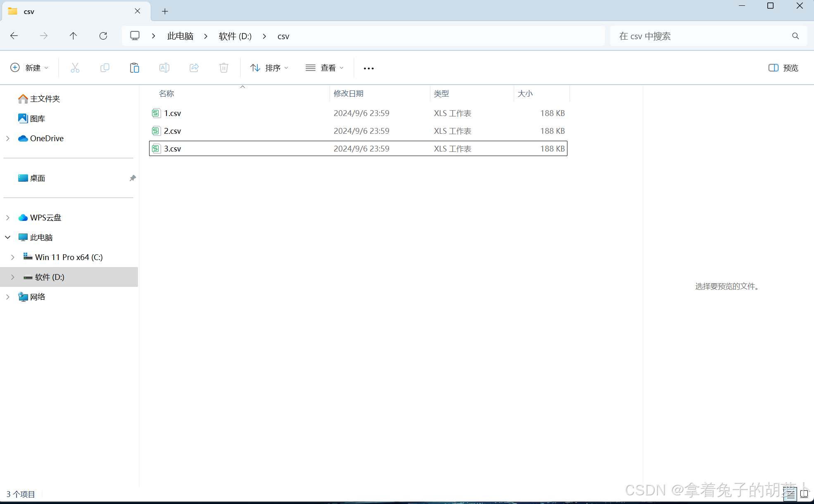
Task: Go up one folder level
Action: tap(73, 36)
